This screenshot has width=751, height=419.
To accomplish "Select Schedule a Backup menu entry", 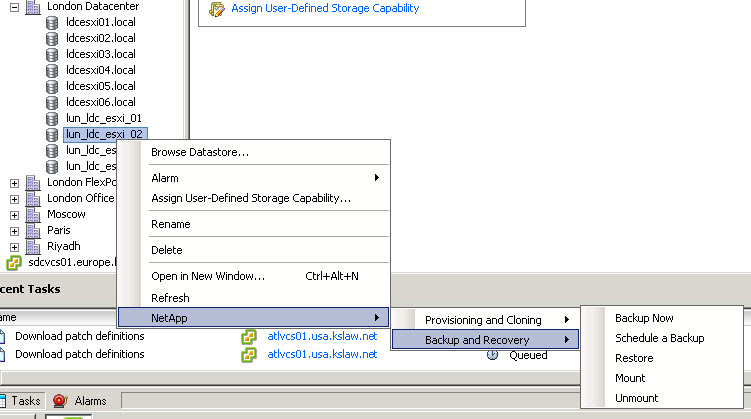I will click(x=659, y=338).
